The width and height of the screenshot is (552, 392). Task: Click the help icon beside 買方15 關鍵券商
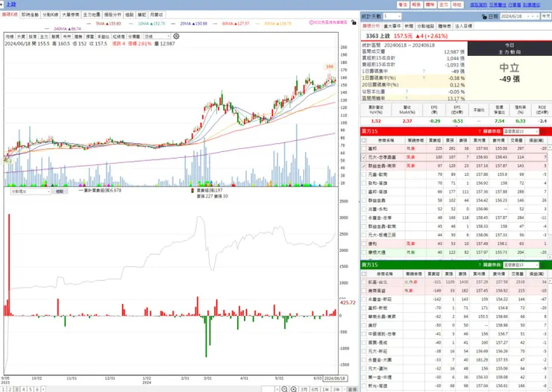coord(479,131)
